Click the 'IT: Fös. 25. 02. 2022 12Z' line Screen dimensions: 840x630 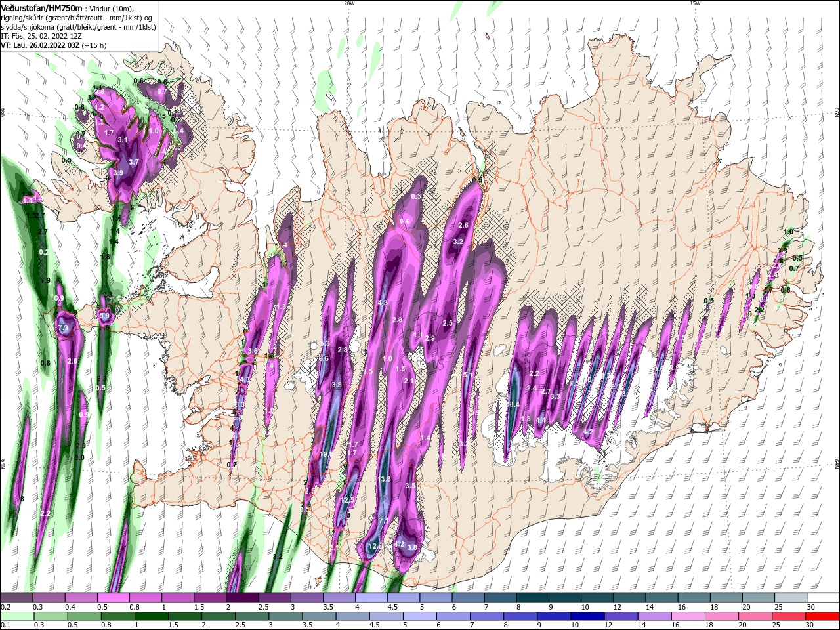pyautogui.click(x=41, y=36)
